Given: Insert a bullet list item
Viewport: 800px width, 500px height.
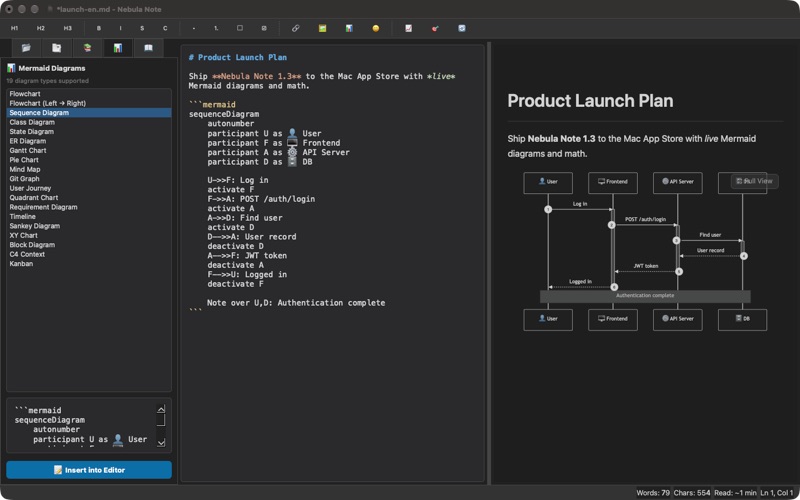Looking at the screenshot, I should click(194, 29).
